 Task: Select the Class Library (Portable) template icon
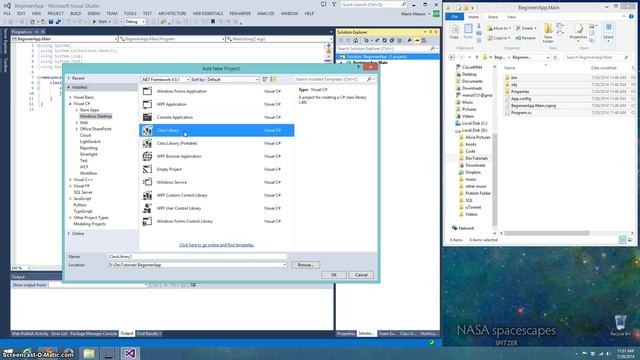tap(147, 143)
